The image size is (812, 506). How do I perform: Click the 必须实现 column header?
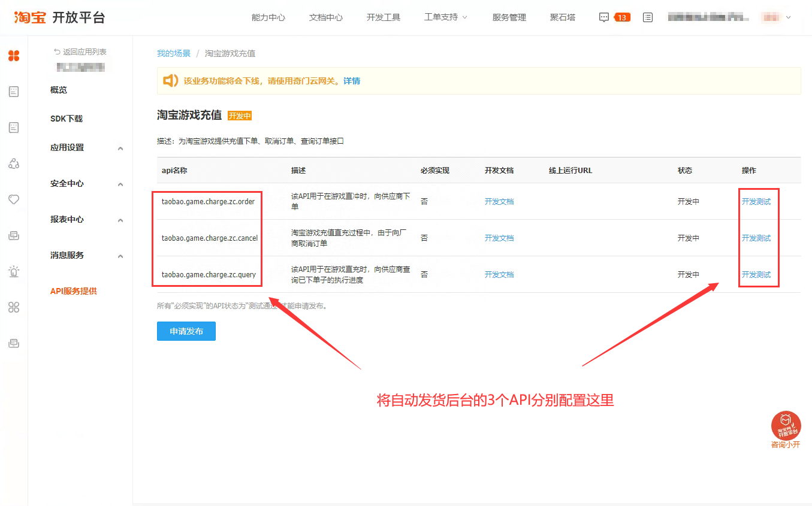tap(435, 171)
